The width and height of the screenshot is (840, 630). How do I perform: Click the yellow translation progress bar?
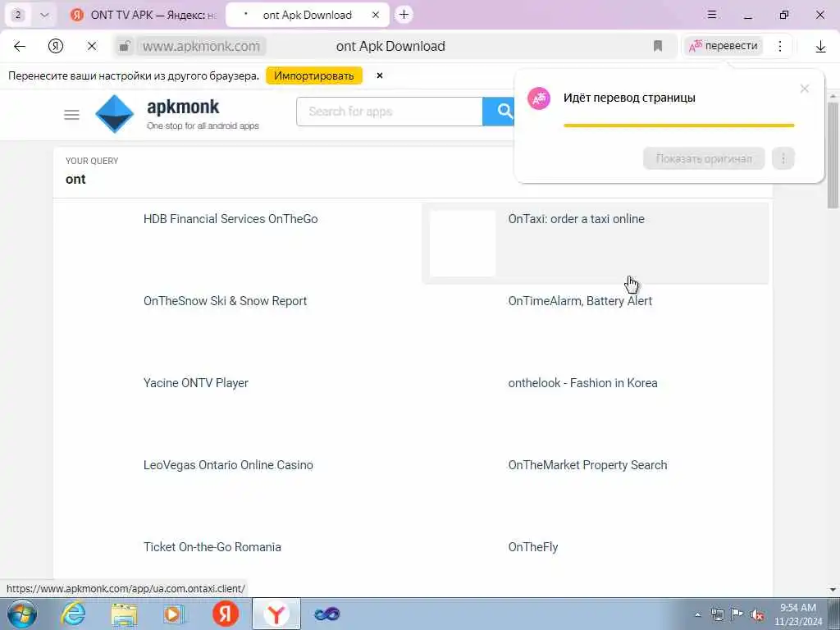coord(678,126)
